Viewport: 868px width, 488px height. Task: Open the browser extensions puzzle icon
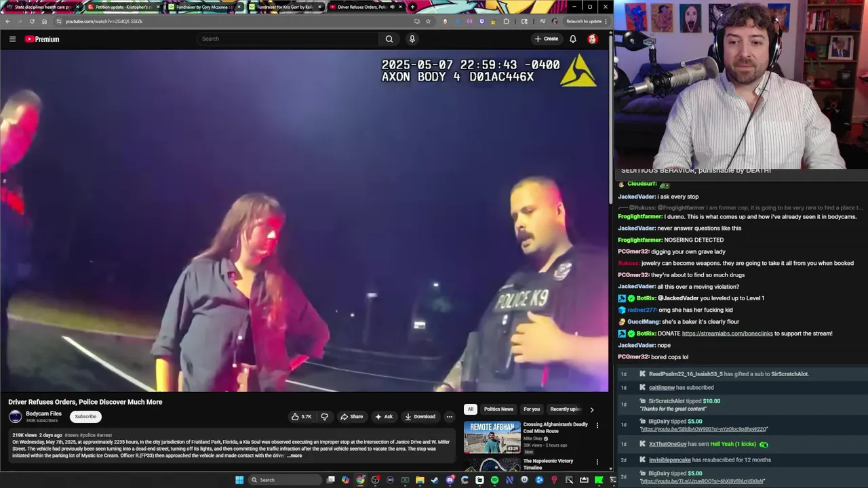(506, 21)
